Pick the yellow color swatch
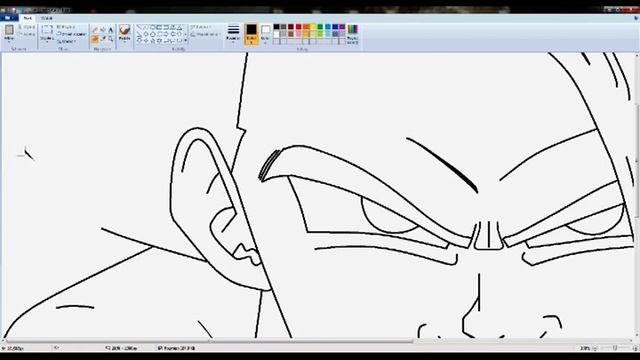Image resolution: width=640 pixels, height=360 pixels. coord(313,27)
